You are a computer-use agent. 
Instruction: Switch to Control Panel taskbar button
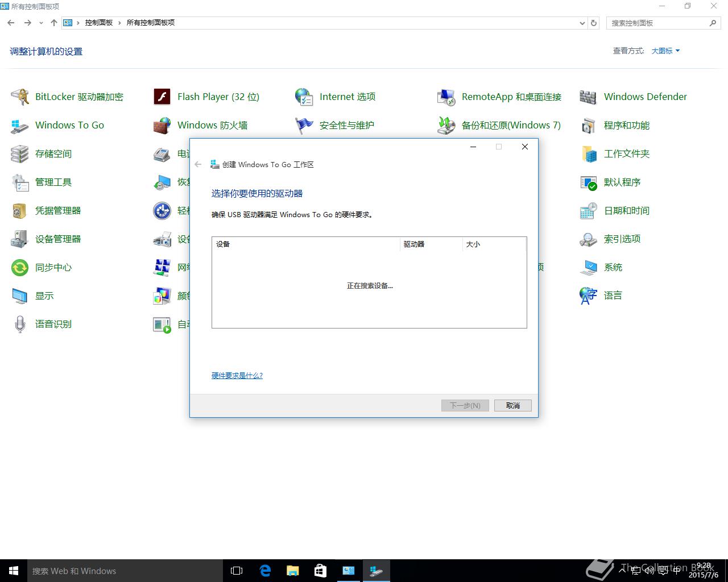tap(349, 571)
